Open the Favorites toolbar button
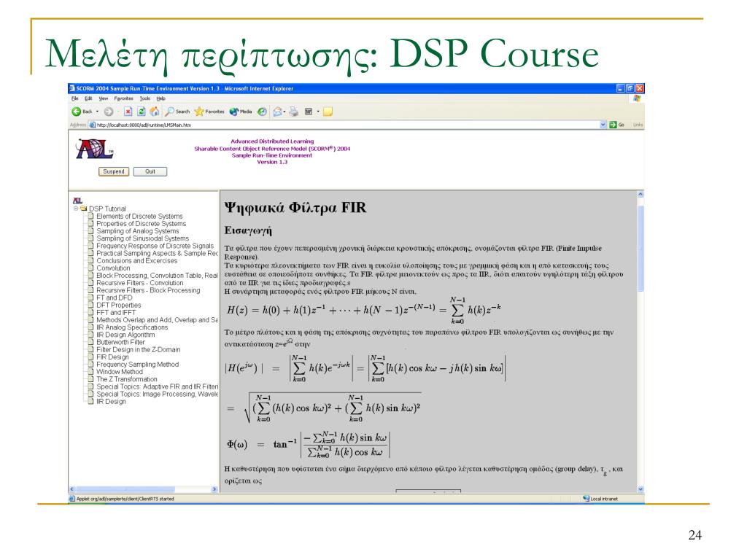747x560 pixels. pyautogui.click(x=209, y=112)
